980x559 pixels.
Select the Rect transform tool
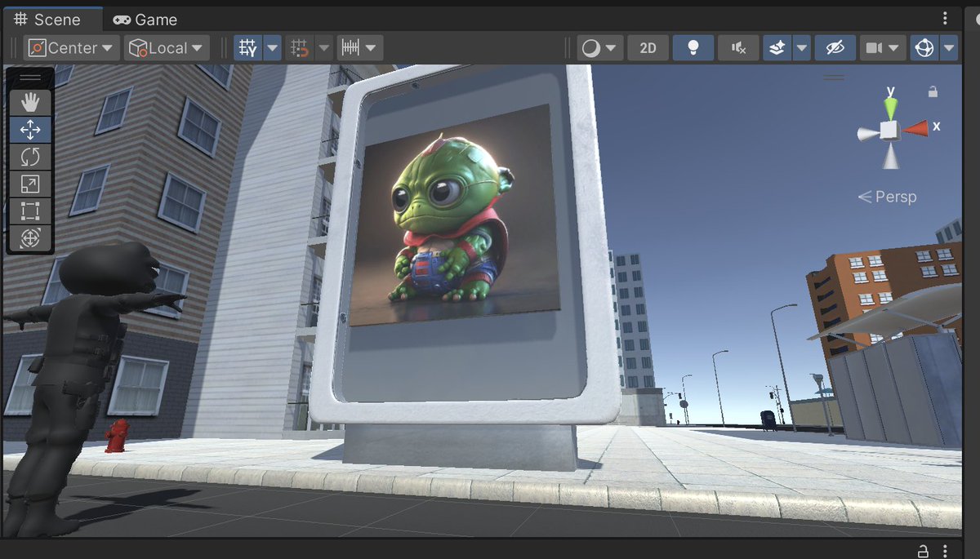(x=30, y=211)
